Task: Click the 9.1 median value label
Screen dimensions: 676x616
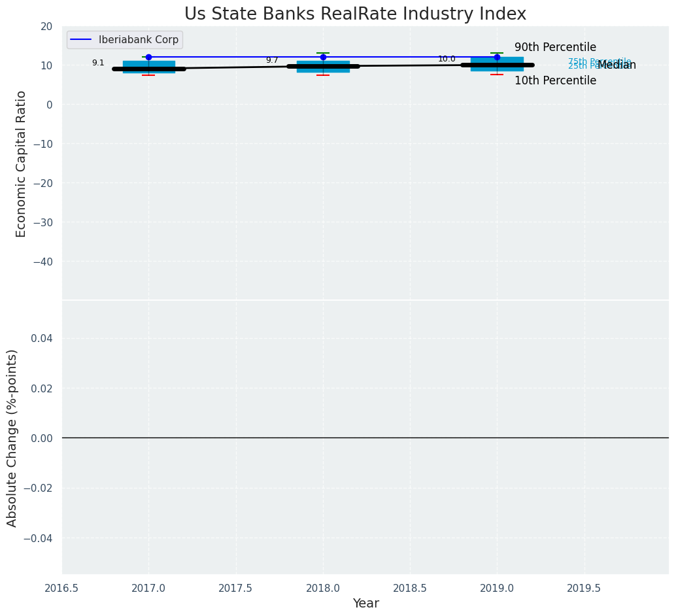Action: pos(98,63)
